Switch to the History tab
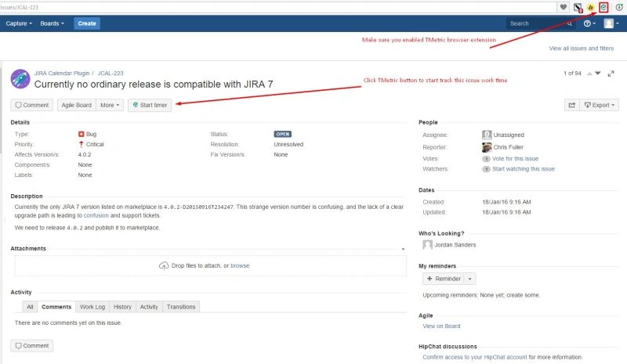This screenshot has width=627, height=364. pyautogui.click(x=122, y=307)
